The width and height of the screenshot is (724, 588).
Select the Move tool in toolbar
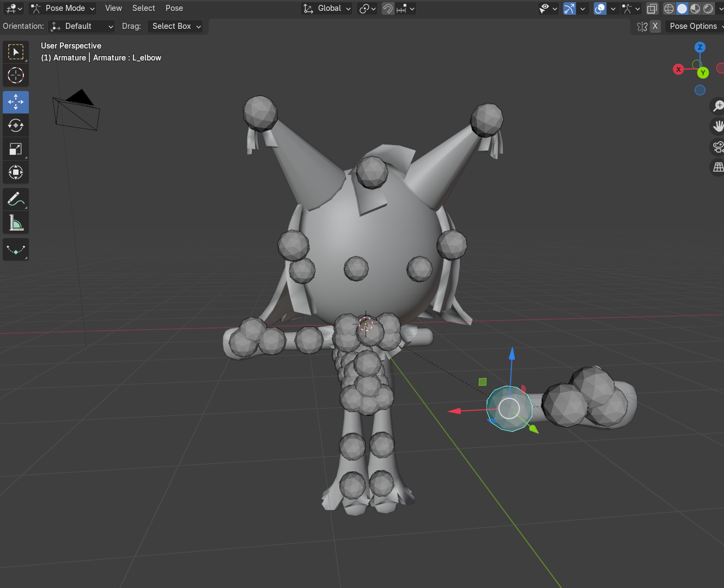(x=16, y=102)
